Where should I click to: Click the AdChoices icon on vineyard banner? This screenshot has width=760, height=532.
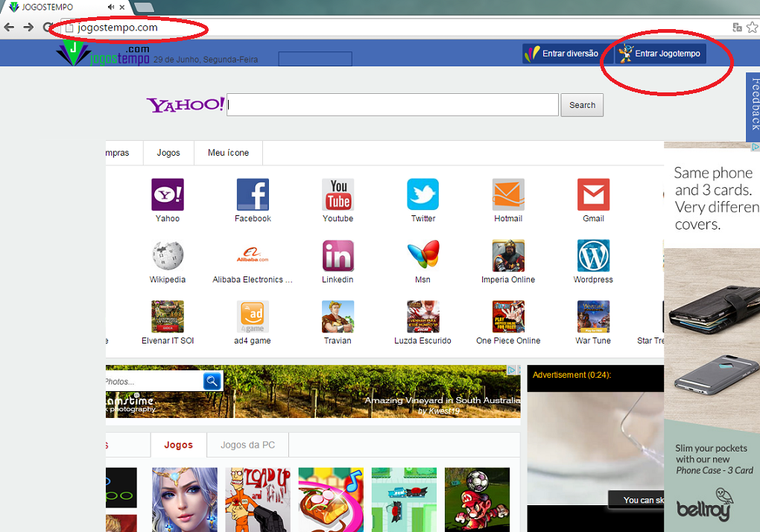(x=511, y=370)
